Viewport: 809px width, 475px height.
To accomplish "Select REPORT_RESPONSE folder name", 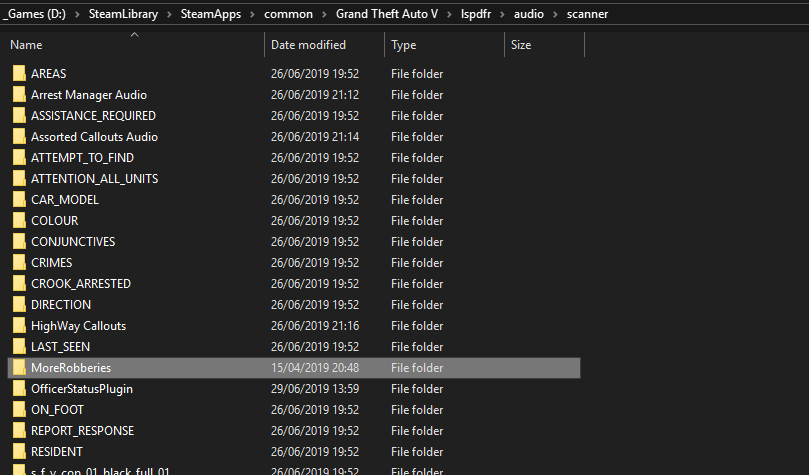I will click(x=83, y=431).
